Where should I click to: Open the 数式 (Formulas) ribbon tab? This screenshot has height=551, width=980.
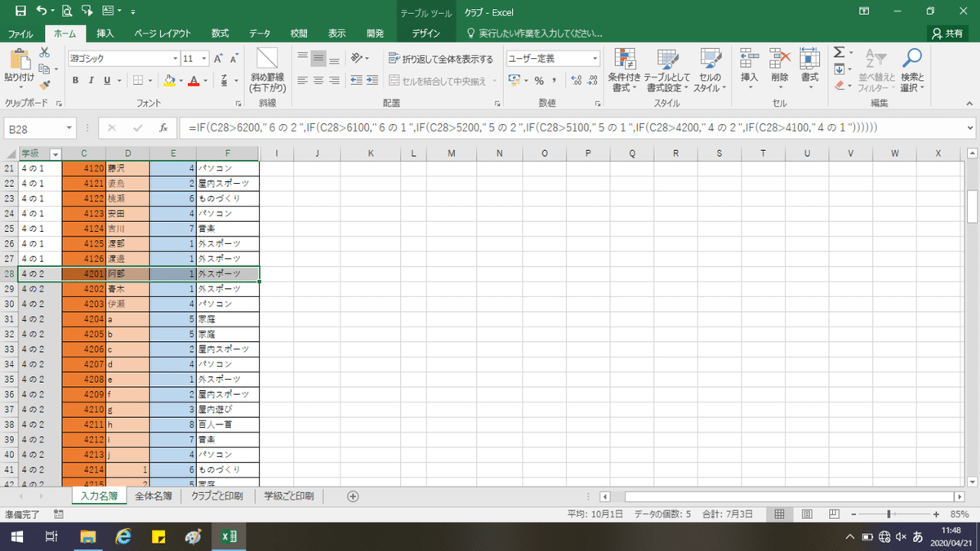click(220, 33)
